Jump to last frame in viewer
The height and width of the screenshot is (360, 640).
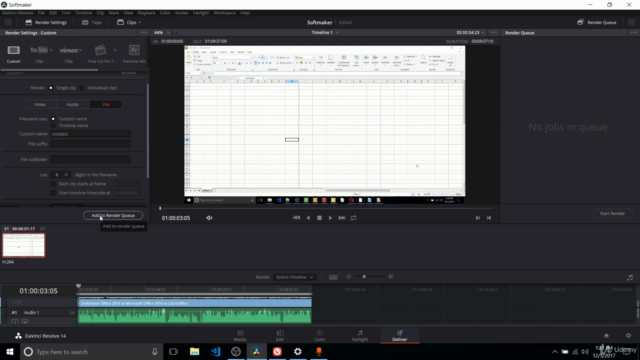[x=342, y=218]
